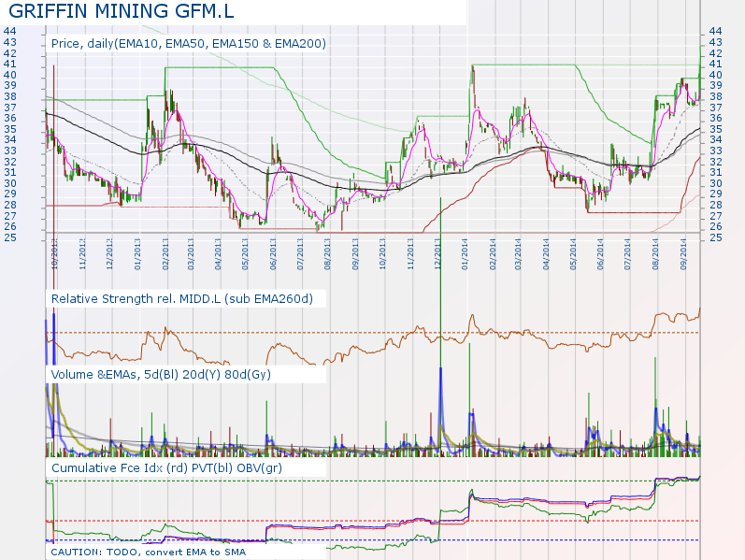Pick the 07/2013 date axis label
The height and width of the screenshot is (560, 745).
point(300,254)
